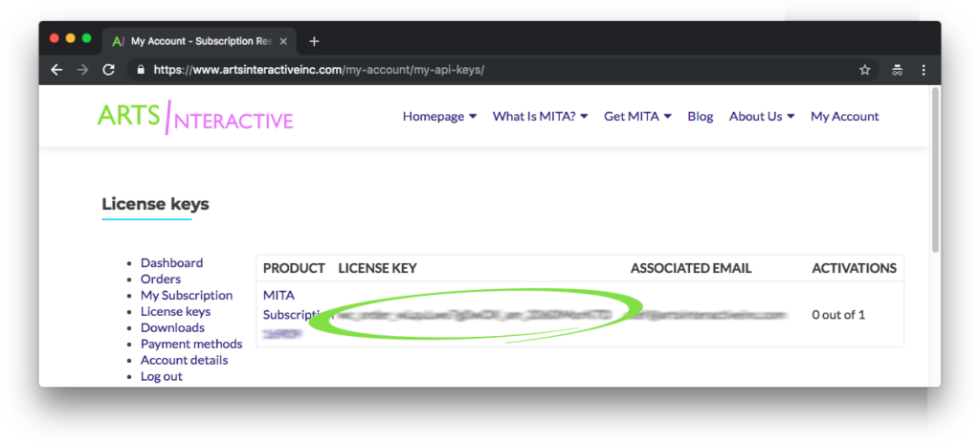Bookmark this page with the star icon

tap(864, 70)
